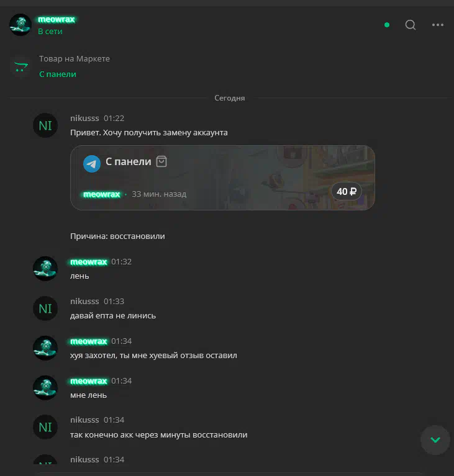Open meowrax avatar in chat header
Image resolution: width=454 pixels, height=476 pixels.
20,25
